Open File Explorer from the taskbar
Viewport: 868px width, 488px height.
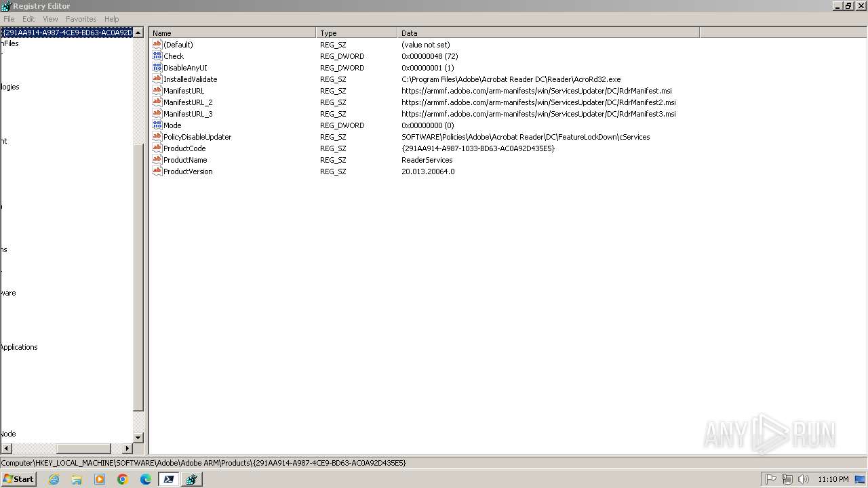77,479
